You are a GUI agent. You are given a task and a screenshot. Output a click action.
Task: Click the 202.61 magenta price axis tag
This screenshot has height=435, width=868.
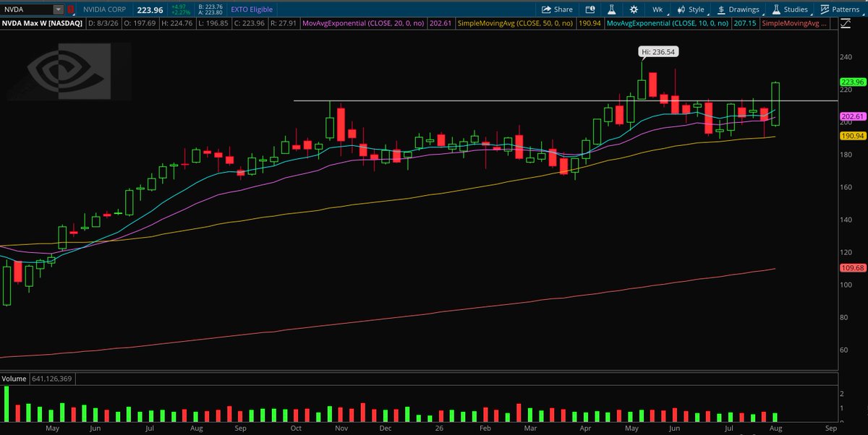tap(853, 116)
